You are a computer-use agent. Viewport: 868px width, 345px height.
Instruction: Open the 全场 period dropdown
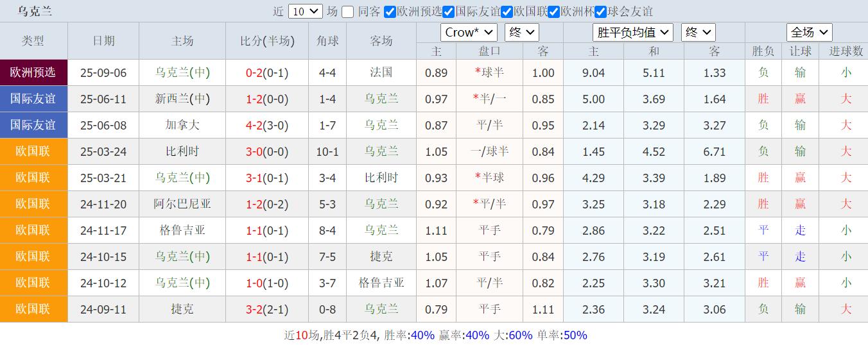coord(809,32)
